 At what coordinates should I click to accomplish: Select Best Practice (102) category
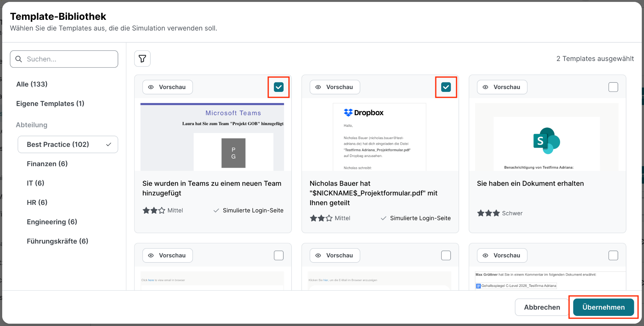coord(68,144)
